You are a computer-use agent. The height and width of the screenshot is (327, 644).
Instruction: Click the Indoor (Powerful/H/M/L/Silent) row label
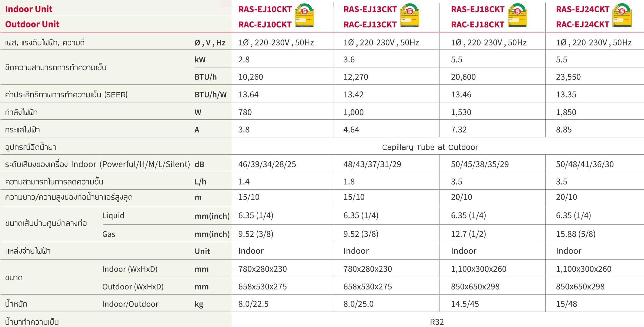(97, 165)
